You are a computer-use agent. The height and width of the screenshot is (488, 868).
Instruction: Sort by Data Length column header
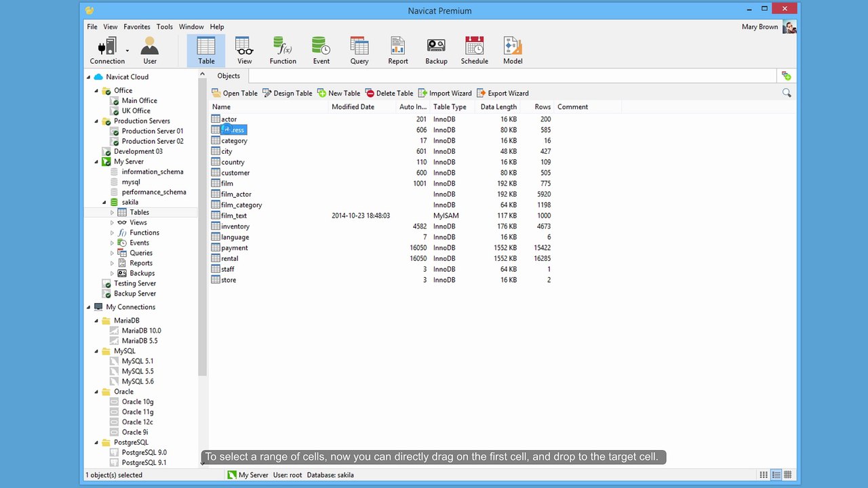tap(498, 107)
